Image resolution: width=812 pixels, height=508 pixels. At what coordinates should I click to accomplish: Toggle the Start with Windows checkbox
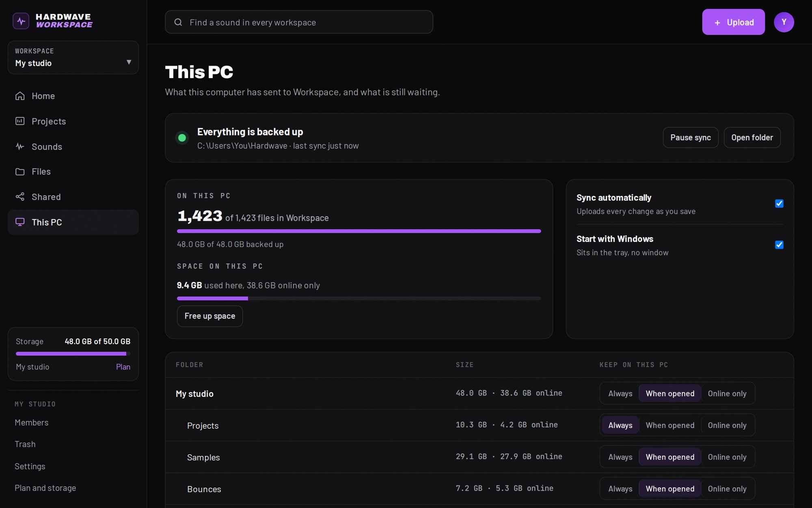(x=779, y=245)
